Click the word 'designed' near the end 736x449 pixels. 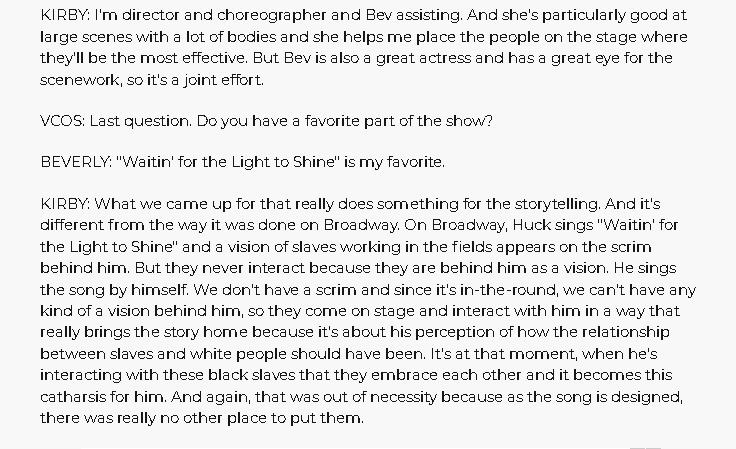tap(650, 397)
